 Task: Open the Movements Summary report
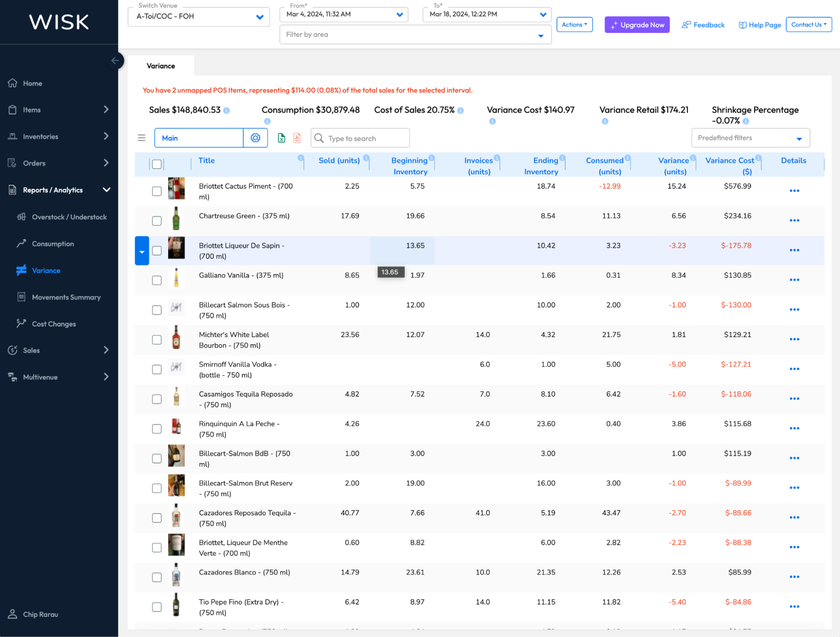click(x=66, y=297)
